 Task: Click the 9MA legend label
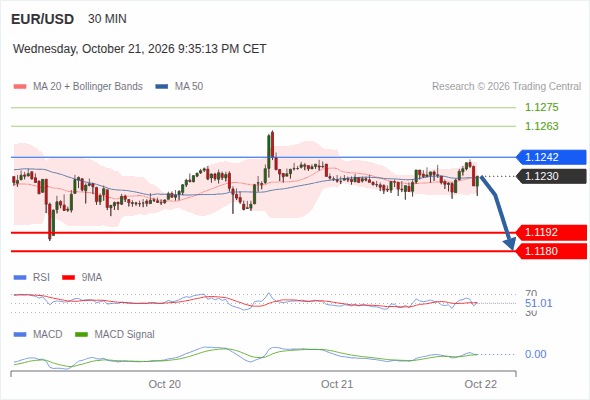(x=92, y=278)
